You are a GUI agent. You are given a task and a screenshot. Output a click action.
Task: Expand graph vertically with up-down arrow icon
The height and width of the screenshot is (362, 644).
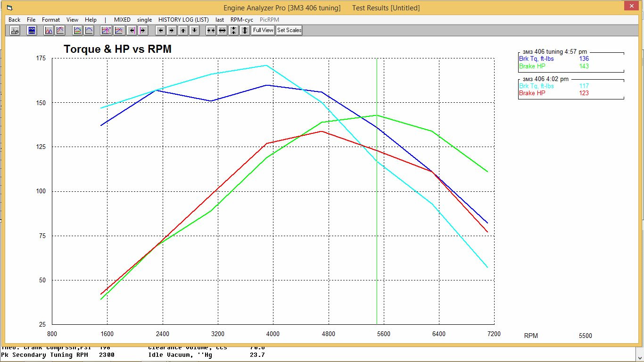pos(245,31)
